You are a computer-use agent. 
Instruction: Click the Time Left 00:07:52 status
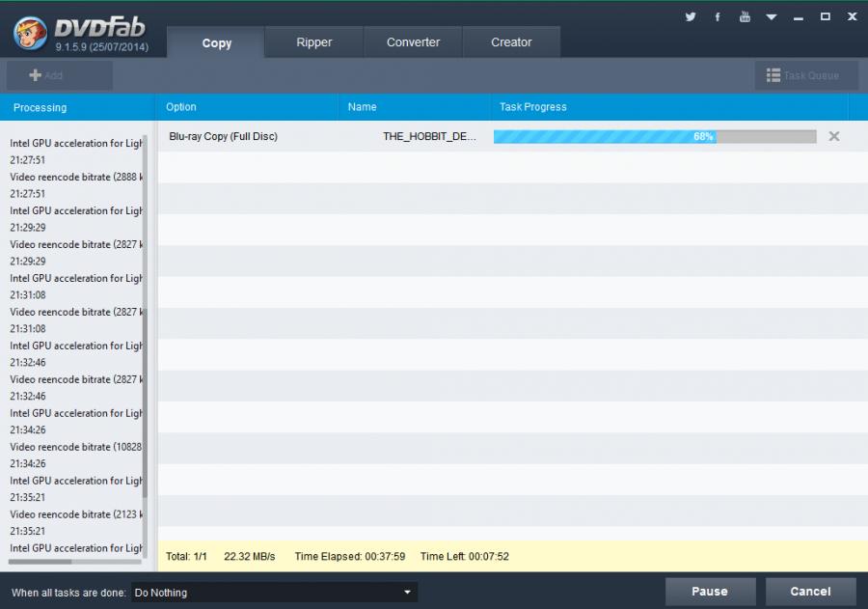pos(465,556)
